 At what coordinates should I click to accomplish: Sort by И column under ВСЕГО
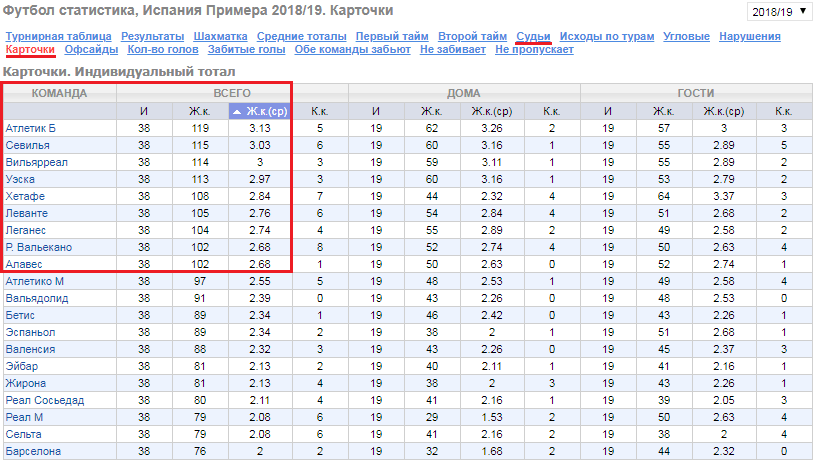(144, 111)
